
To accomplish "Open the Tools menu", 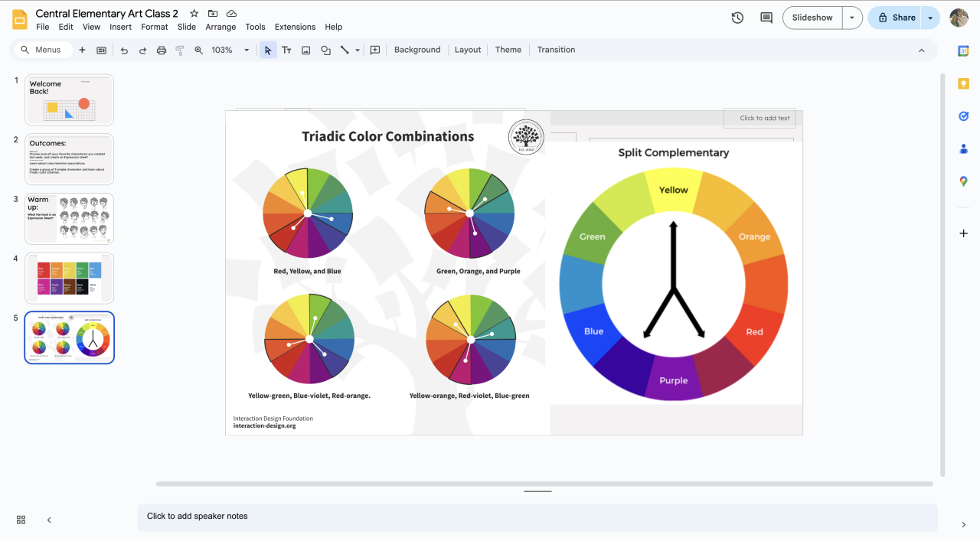I will (x=256, y=27).
